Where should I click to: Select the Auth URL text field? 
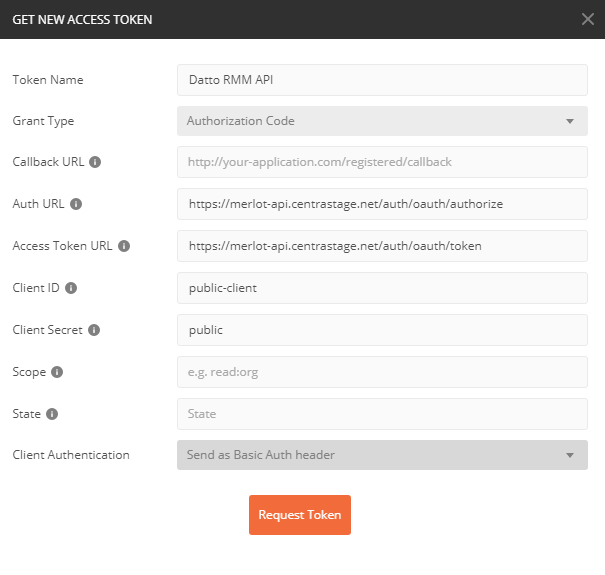(382, 204)
